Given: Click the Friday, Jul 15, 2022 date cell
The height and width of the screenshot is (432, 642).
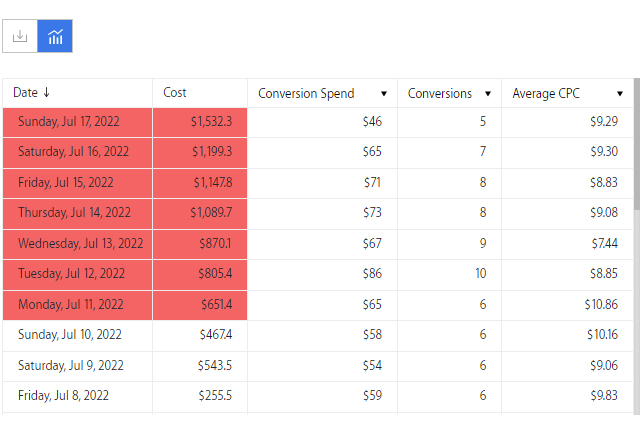Looking at the screenshot, I should 77,183.
